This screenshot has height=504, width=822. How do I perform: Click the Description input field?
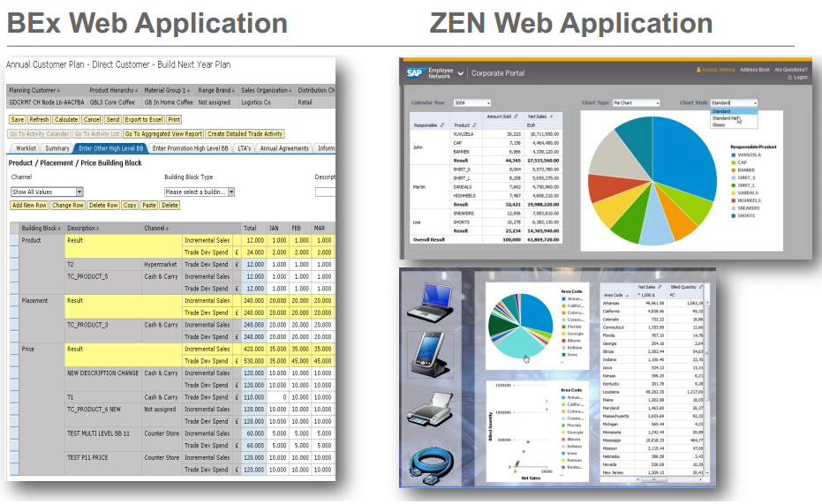click(x=324, y=192)
